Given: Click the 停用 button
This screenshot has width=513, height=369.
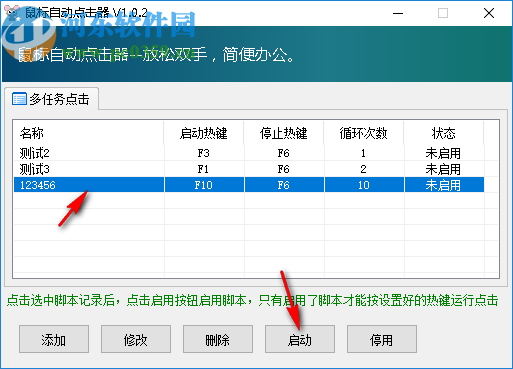Looking at the screenshot, I should (382, 339).
